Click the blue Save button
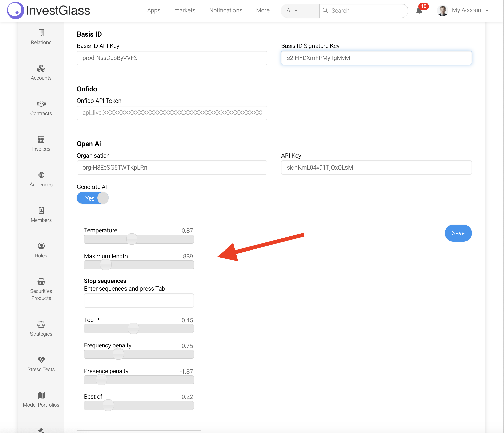Image resolution: width=504 pixels, height=433 pixels. click(x=458, y=233)
